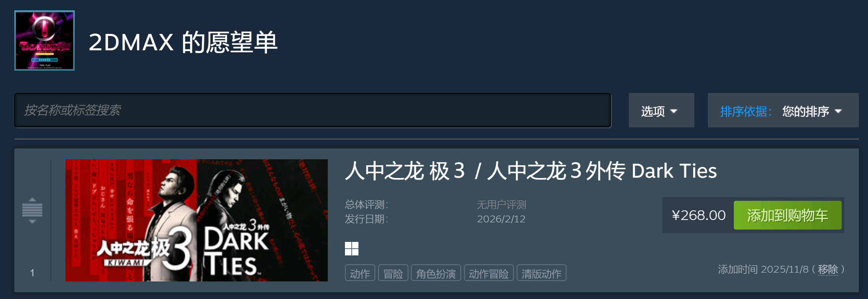Click the Dark Ties game capsule image

coord(196,220)
